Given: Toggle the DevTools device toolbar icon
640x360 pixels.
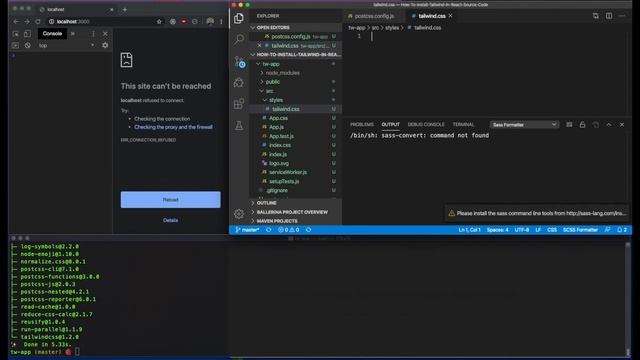Looking at the screenshot, I should (27, 34).
